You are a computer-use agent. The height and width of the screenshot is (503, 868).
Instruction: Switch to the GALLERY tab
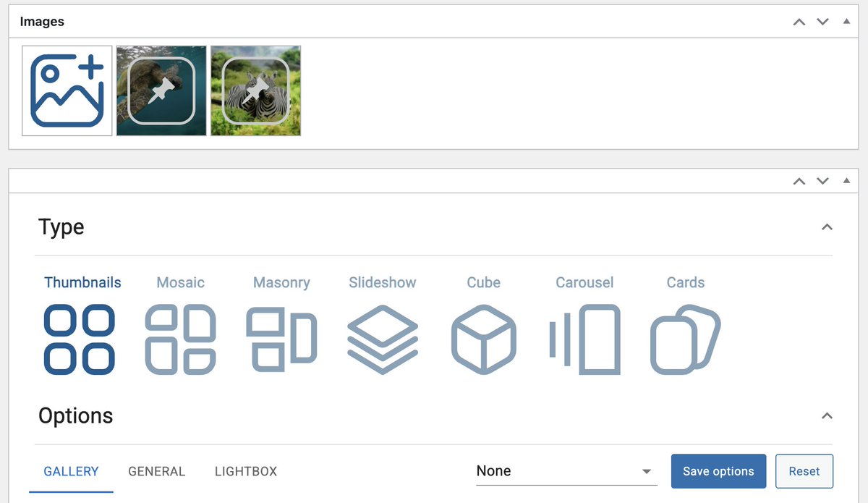click(71, 471)
